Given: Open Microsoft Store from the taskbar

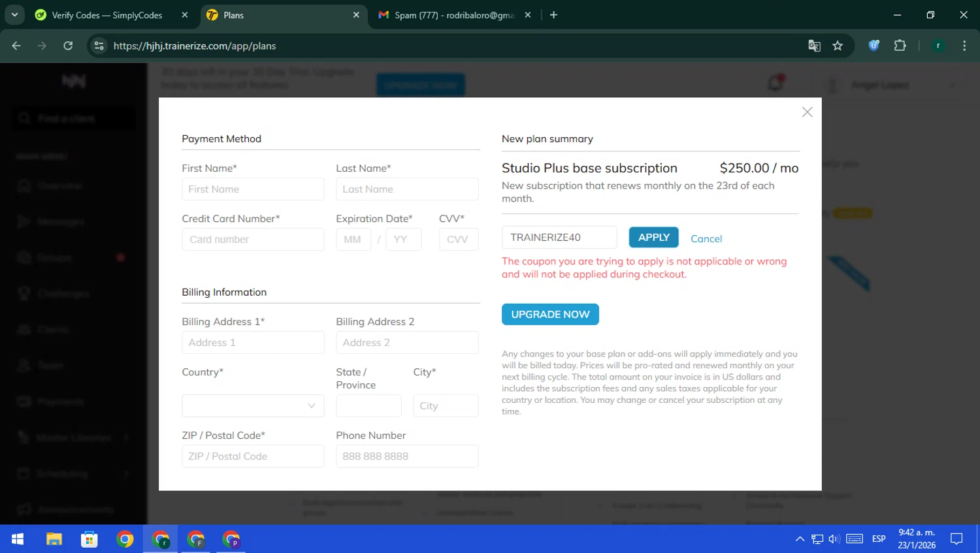Looking at the screenshot, I should coord(89,539).
